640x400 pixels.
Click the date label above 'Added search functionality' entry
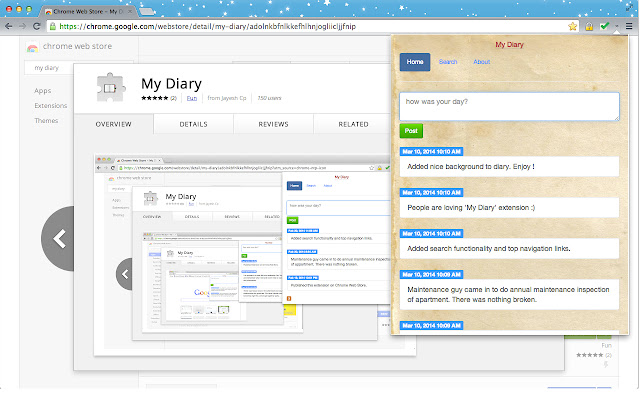[431, 234]
